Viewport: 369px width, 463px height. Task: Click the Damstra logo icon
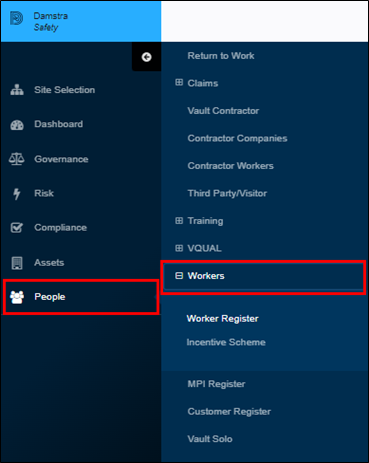pos(16,18)
